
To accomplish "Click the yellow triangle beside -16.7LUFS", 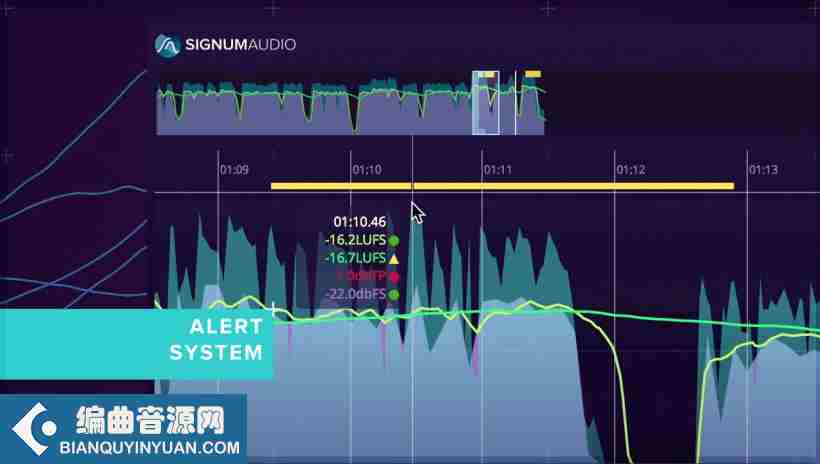I will click(x=394, y=258).
